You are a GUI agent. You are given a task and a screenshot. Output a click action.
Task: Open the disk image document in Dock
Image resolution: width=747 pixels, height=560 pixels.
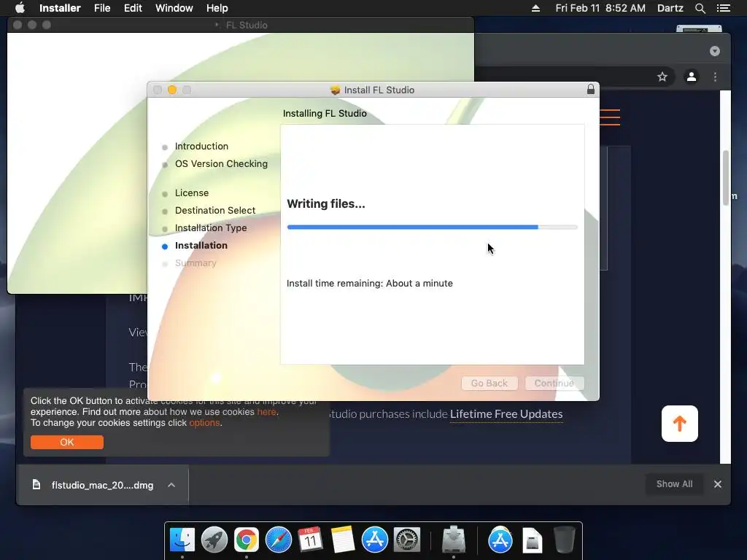click(x=532, y=540)
